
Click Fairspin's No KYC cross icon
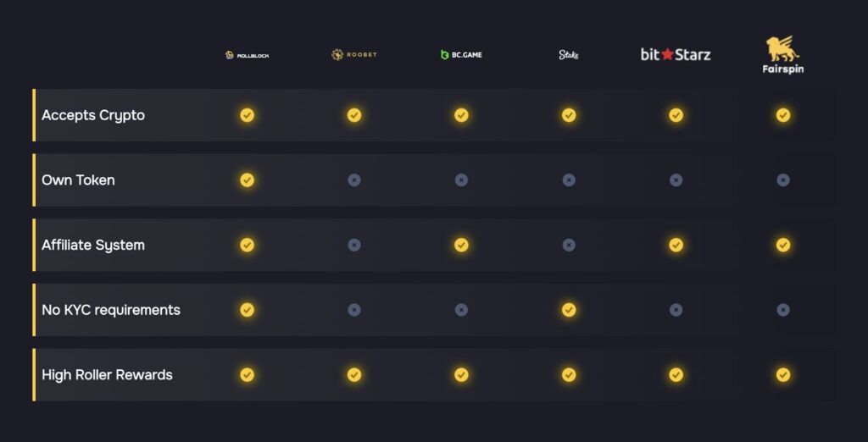coord(783,310)
